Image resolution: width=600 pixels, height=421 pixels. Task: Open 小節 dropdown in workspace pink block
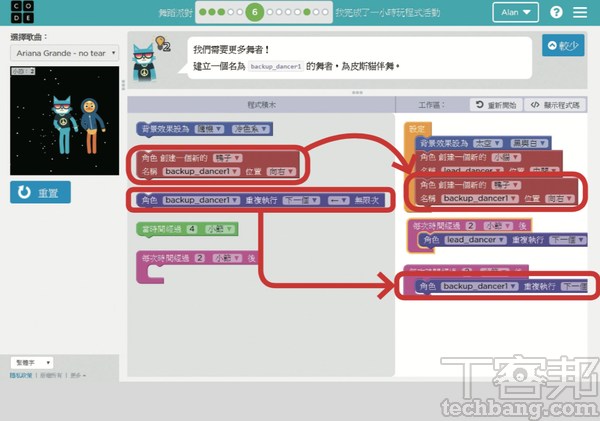tap(498, 226)
